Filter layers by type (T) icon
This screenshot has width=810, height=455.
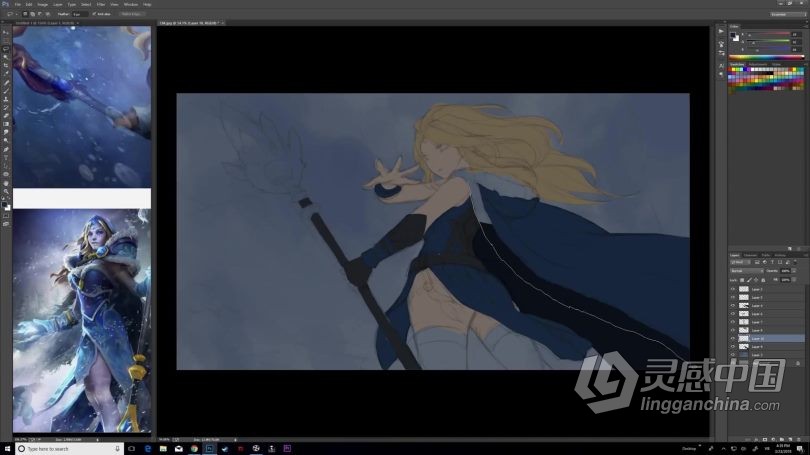pyautogui.click(x=772, y=262)
